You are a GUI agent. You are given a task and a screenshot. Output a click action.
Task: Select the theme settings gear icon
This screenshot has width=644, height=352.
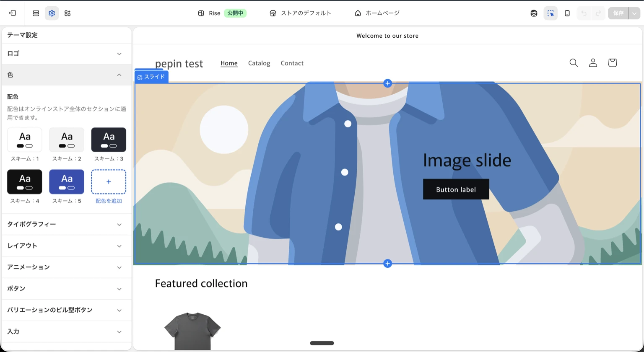[52, 13]
